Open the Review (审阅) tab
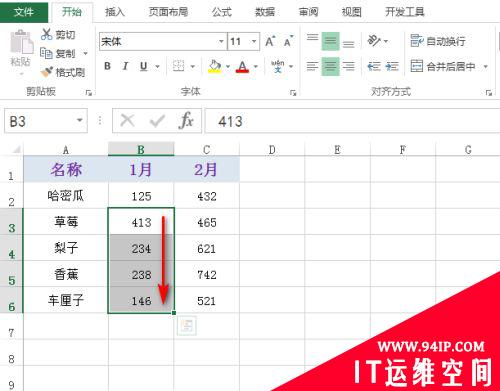500x391 pixels. coord(308,12)
